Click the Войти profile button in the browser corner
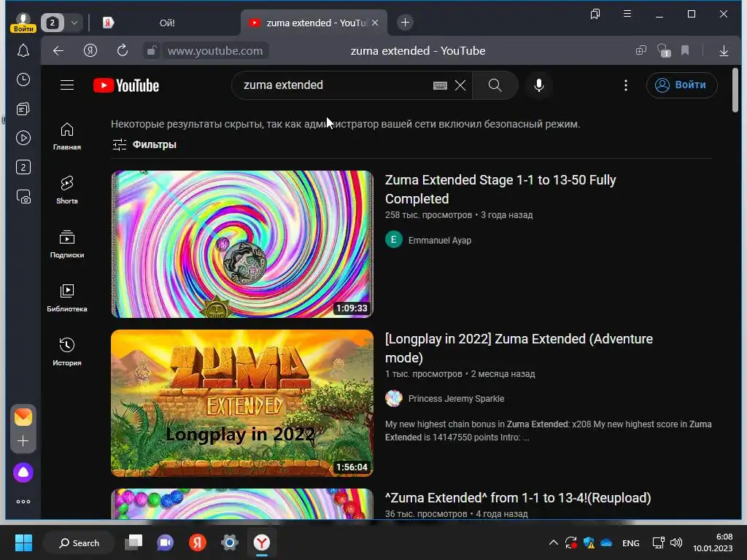The height and width of the screenshot is (560, 747). [23, 23]
